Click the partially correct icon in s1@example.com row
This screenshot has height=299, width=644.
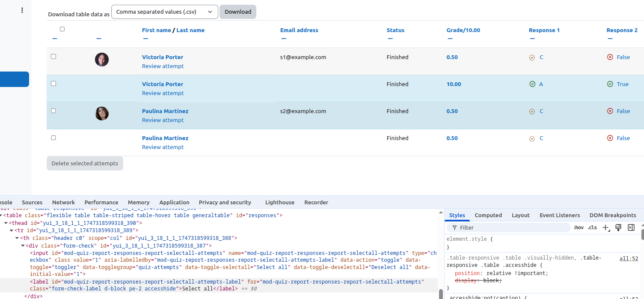tap(532, 57)
